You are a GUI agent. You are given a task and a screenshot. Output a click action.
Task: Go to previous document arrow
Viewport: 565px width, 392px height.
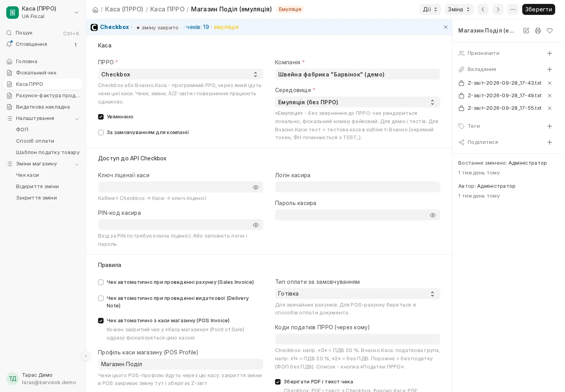point(483,9)
